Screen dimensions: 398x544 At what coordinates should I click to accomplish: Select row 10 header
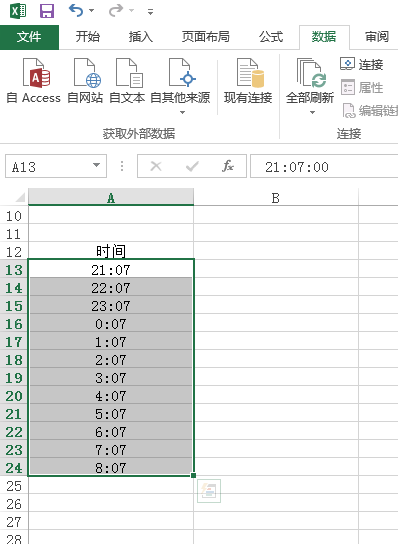(x=14, y=216)
